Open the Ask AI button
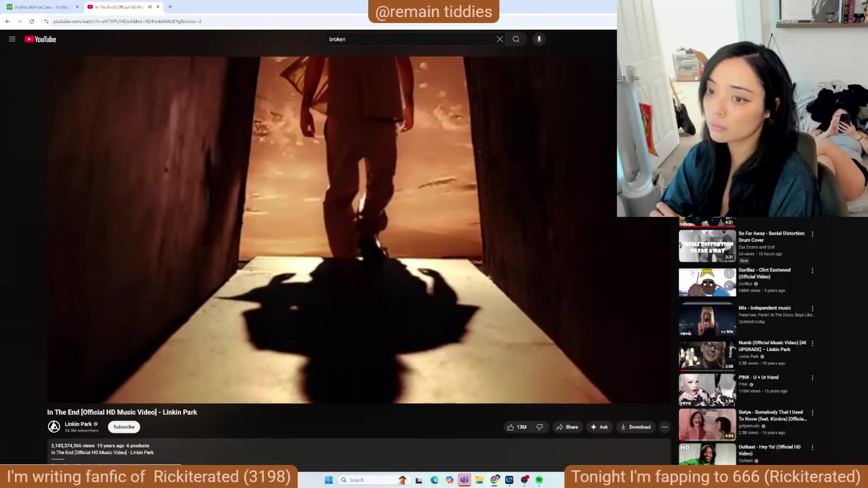Image resolution: width=868 pixels, height=488 pixels. (599, 427)
